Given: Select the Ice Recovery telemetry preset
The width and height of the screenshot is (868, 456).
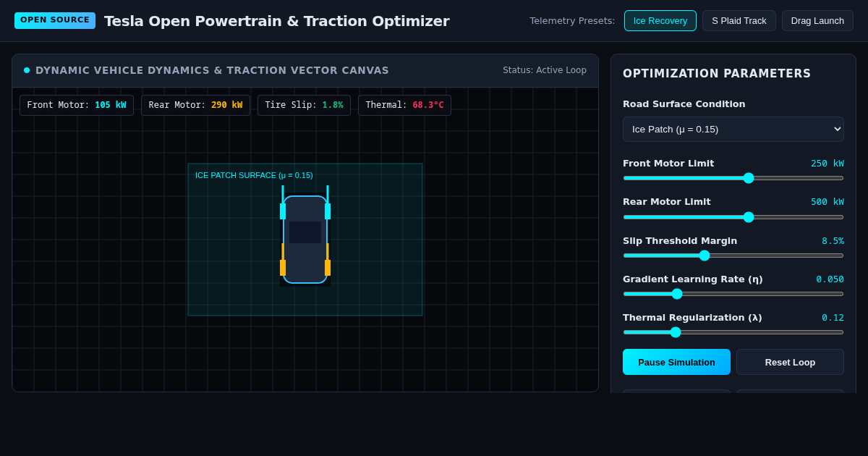Looking at the screenshot, I should 660,20.
